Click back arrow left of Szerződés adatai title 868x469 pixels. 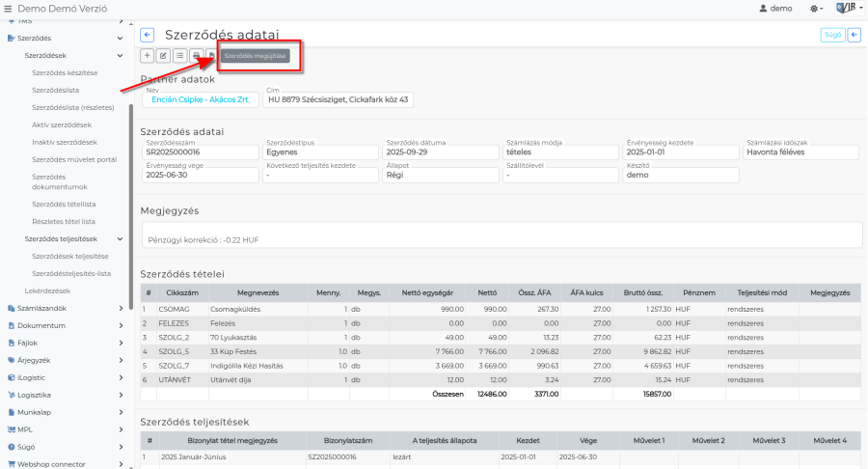pyautogui.click(x=148, y=35)
